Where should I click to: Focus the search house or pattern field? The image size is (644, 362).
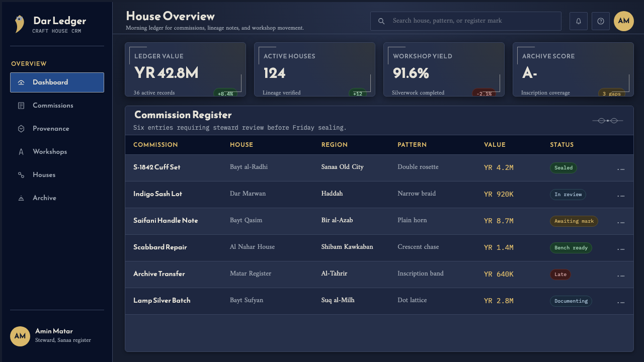tap(466, 21)
